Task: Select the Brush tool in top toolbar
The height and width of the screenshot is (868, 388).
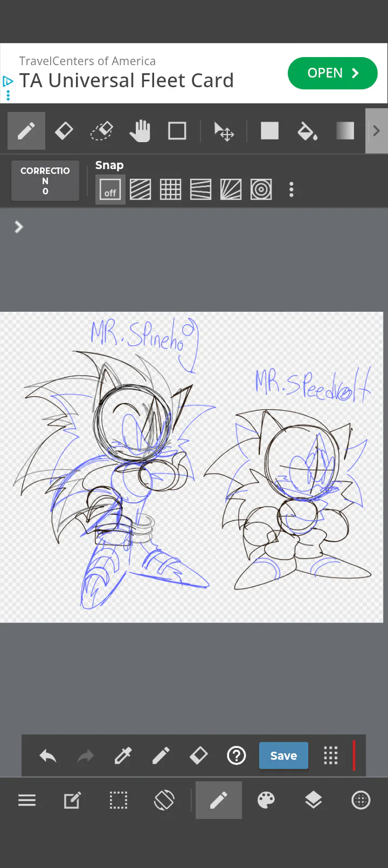Action: pyautogui.click(x=26, y=131)
